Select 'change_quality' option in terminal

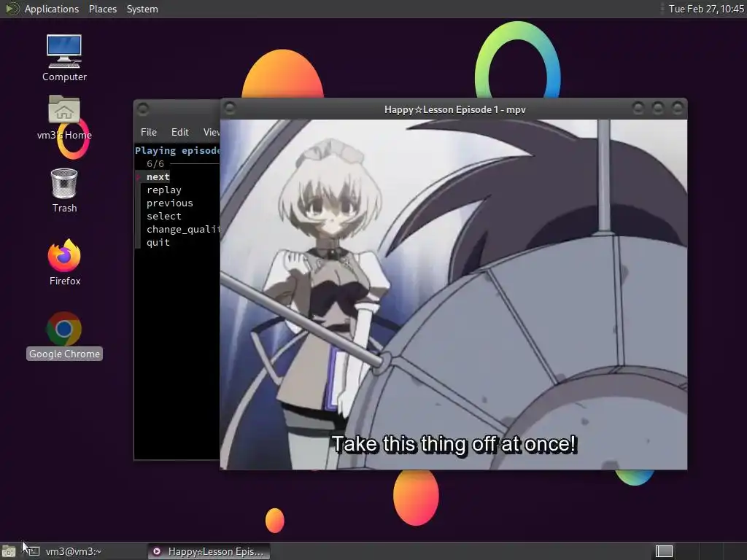(183, 229)
